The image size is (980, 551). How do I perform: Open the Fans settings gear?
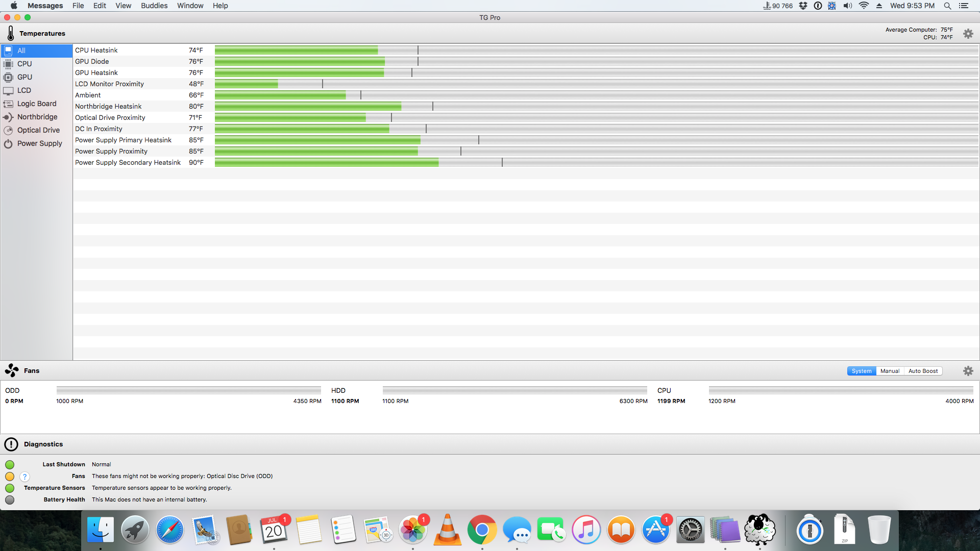click(968, 371)
